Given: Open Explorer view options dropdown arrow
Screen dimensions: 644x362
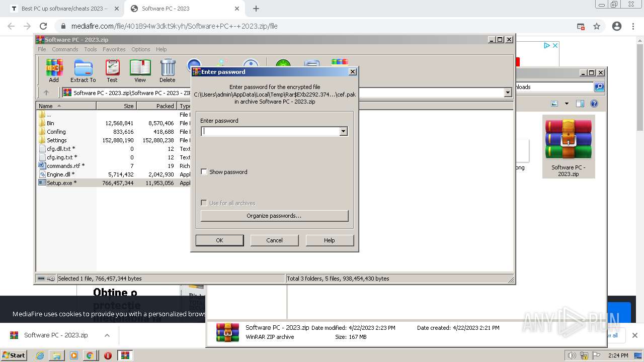Looking at the screenshot, I should pos(567,104).
